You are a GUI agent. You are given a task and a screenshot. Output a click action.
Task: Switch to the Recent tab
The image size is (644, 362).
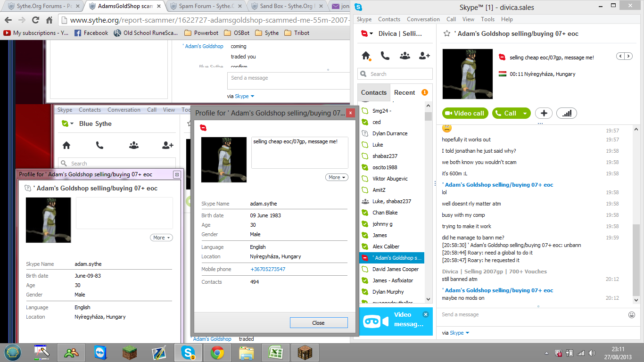[405, 92]
